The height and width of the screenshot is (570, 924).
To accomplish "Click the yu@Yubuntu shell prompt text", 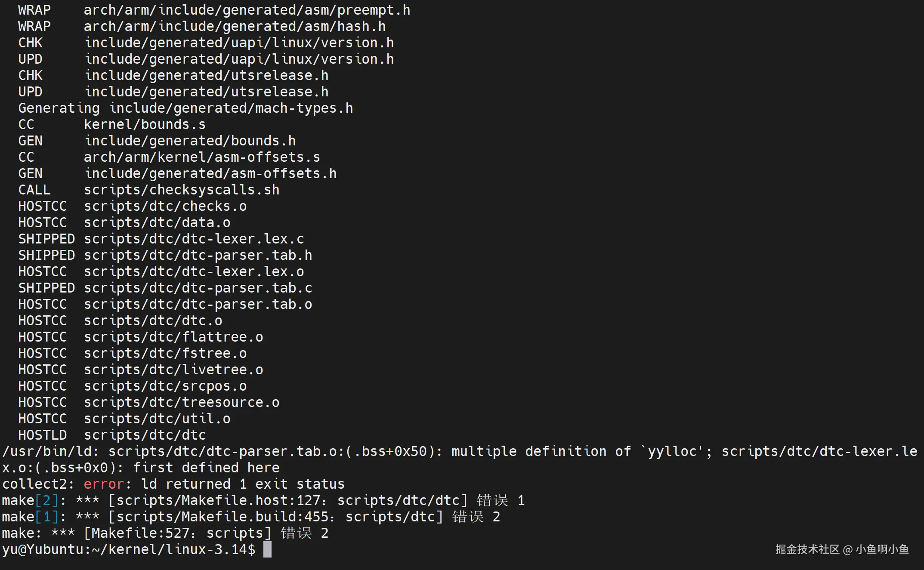I will [128, 549].
